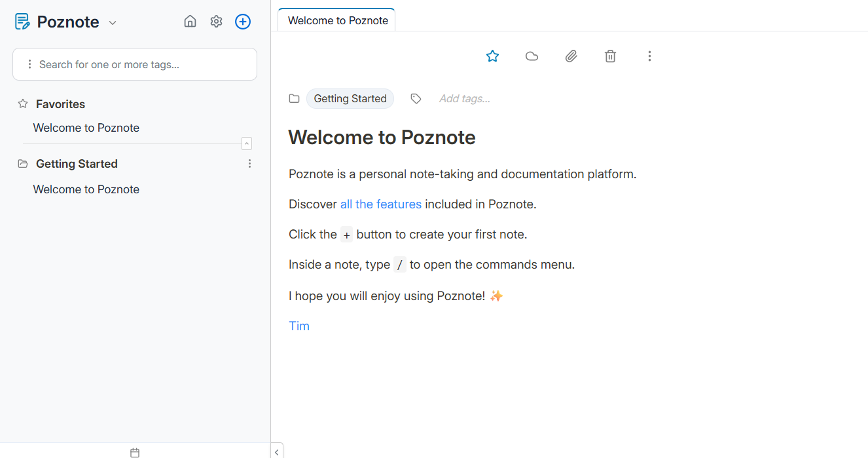Click the cloud share icon

[x=532, y=56]
